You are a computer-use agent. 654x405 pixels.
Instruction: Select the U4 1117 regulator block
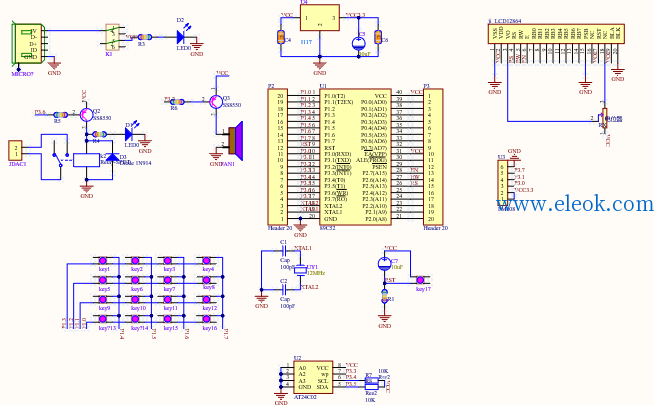(319, 18)
